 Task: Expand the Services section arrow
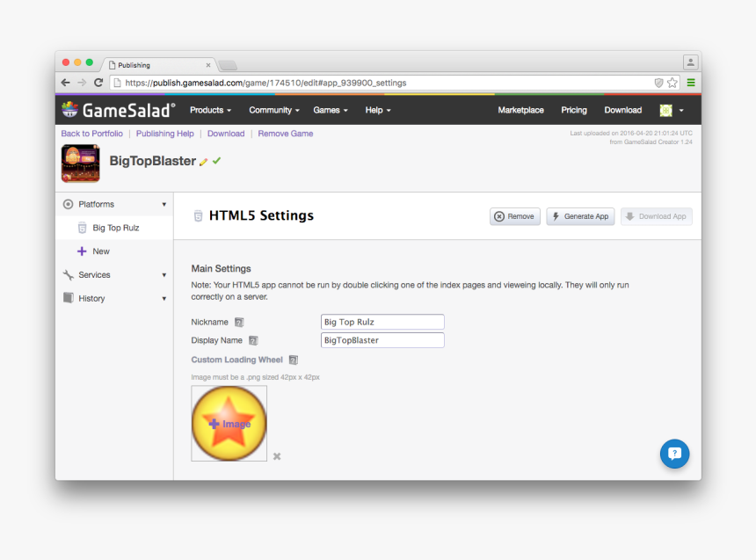[x=164, y=275]
